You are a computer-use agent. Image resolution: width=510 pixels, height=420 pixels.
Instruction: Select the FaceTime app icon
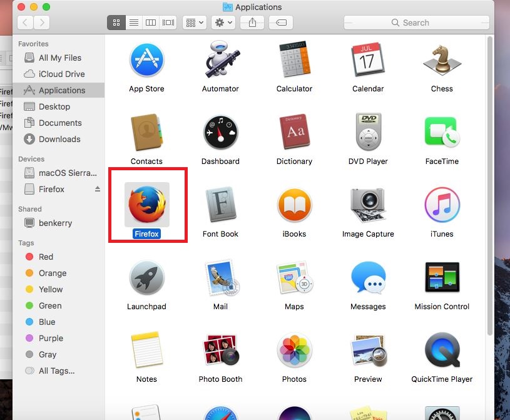[x=442, y=132]
